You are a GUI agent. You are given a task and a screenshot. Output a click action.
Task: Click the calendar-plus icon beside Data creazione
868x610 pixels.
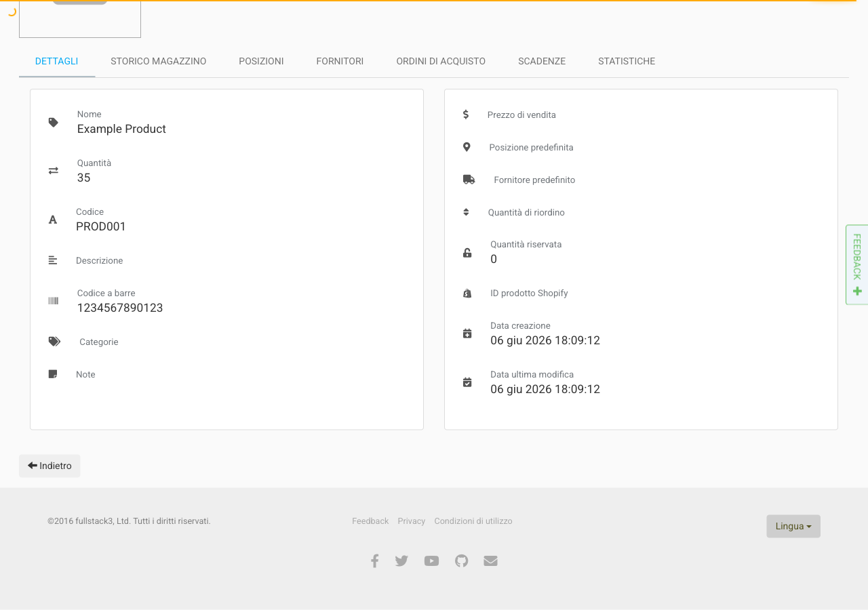[x=467, y=333]
